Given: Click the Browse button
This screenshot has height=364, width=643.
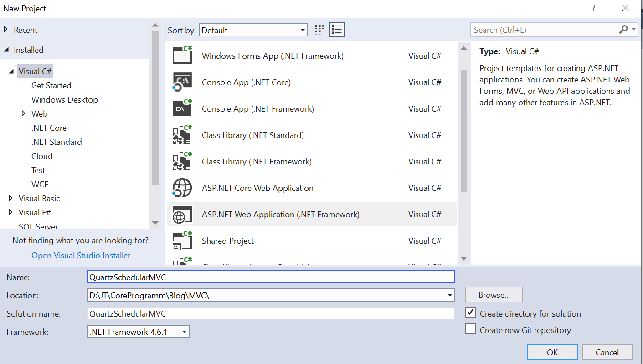Looking at the screenshot, I should point(494,294).
